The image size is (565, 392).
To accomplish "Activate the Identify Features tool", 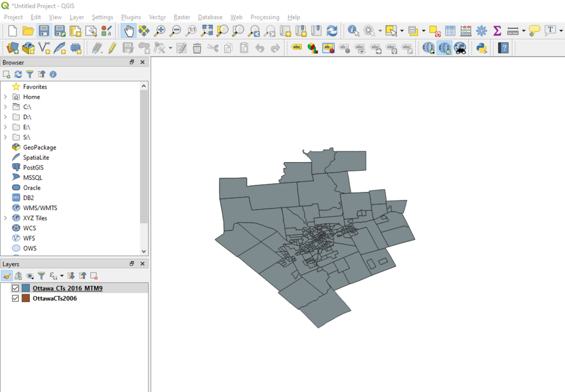I will point(353,31).
